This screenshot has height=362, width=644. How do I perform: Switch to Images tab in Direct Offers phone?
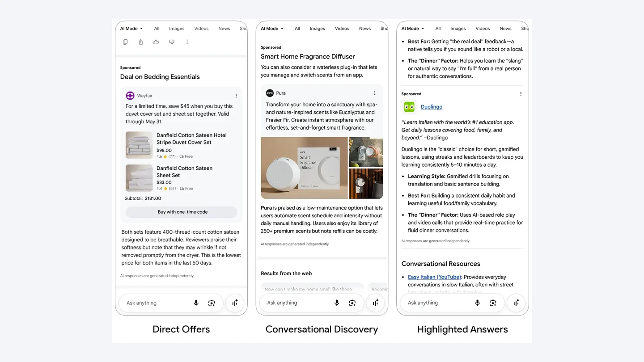[x=177, y=29]
